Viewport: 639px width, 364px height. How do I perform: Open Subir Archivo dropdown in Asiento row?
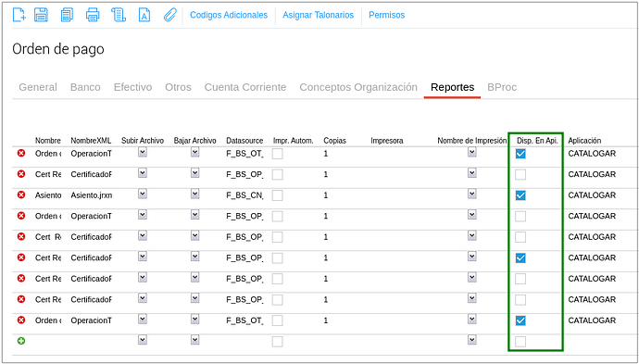(x=143, y=194)
